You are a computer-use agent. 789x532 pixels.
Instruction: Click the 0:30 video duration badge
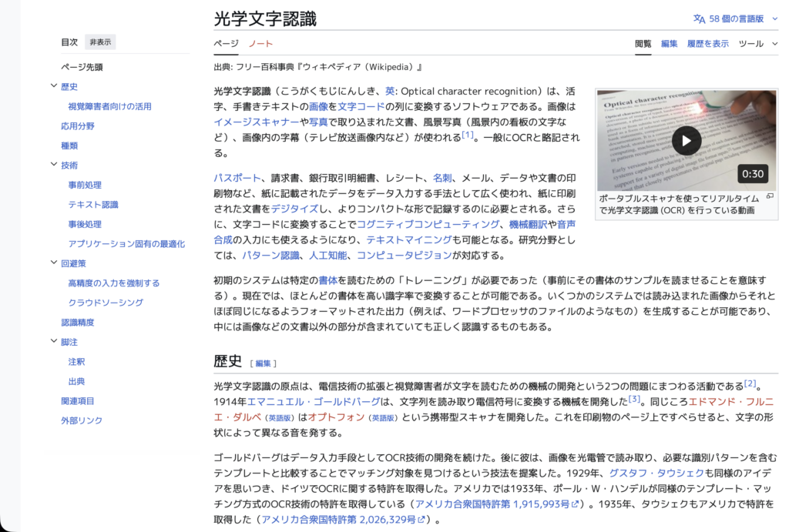[753, 174]
